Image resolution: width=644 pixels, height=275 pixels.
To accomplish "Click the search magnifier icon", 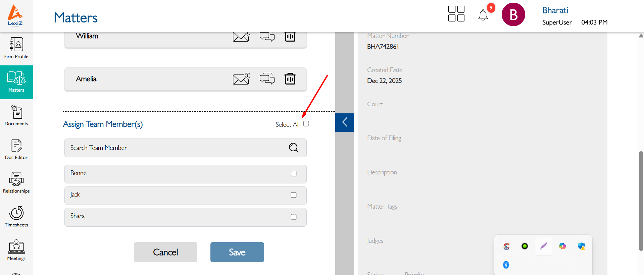I will tap(294, 148).
